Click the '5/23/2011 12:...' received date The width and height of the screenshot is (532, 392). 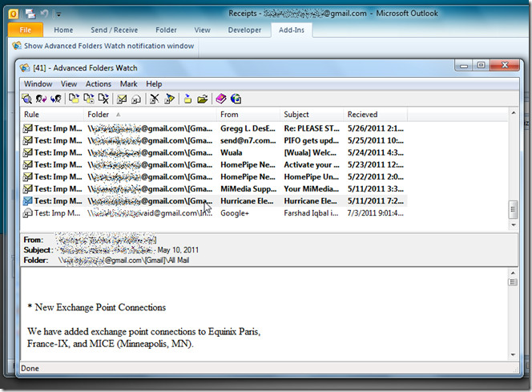(376, 164)
